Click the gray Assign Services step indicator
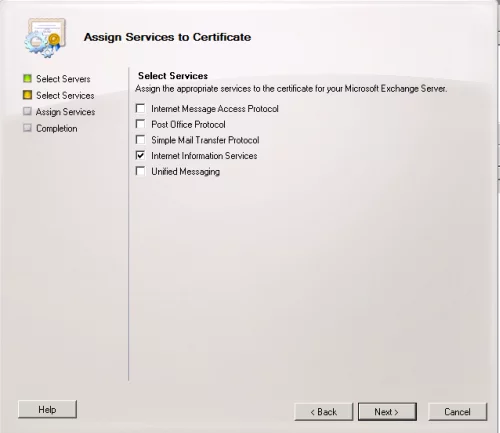The height and width of the screenshot is (433, 500). (27, 111)
